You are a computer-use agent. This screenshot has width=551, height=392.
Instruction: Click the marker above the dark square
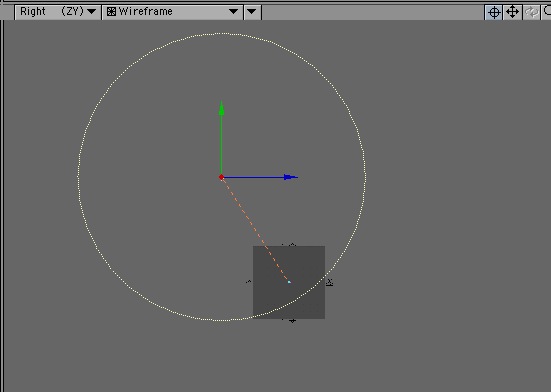291,245
